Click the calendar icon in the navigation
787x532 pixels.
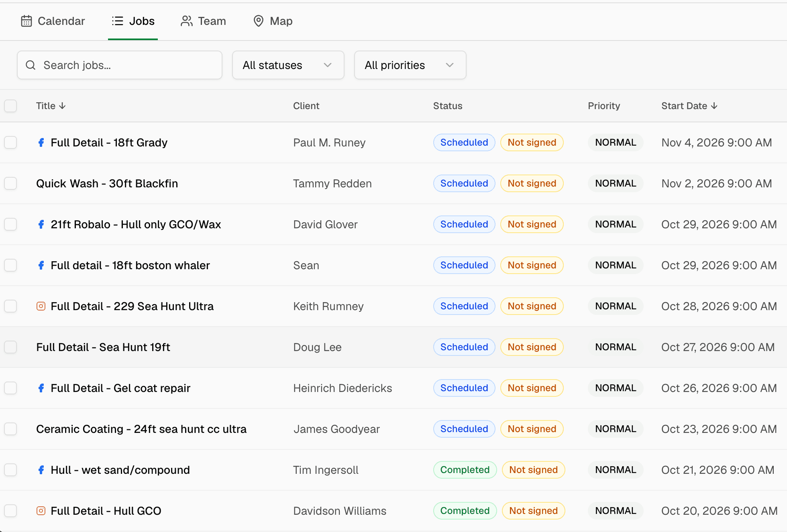27,21
